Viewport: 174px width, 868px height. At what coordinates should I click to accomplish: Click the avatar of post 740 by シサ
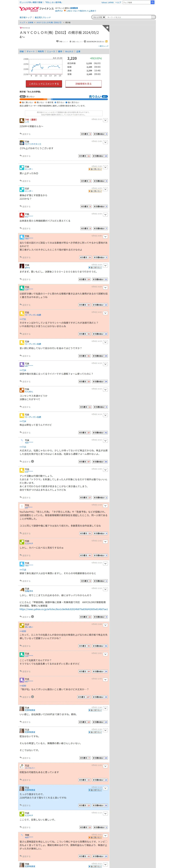tap(22, 121)
